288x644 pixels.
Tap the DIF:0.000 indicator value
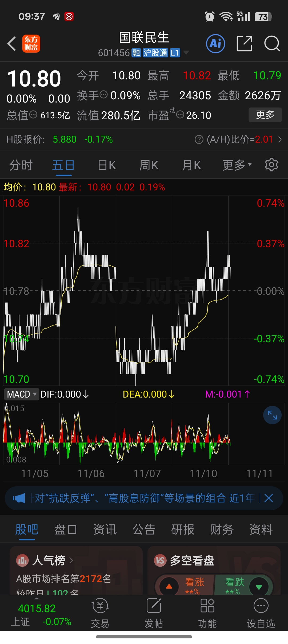point(65,394)
